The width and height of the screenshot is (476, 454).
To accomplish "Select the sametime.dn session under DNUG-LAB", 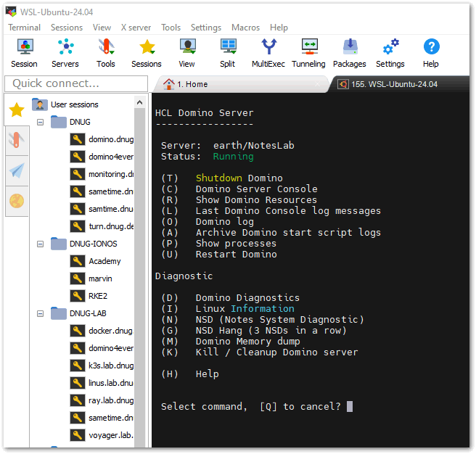I will (111, 418).
